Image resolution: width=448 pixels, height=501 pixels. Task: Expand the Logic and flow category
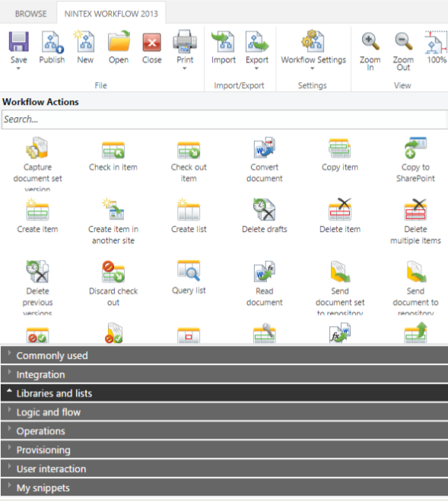point(224,412)
